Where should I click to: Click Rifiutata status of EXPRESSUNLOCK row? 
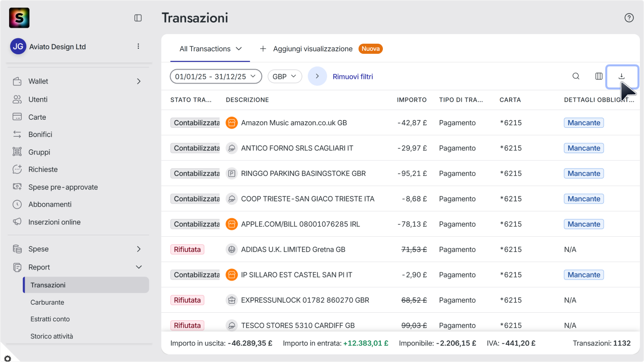click(187, 300)
